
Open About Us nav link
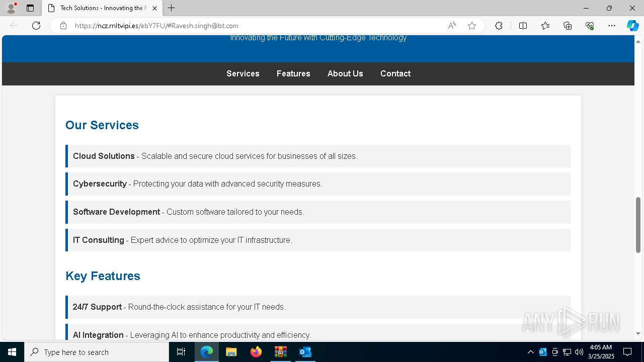click(345, 73)
